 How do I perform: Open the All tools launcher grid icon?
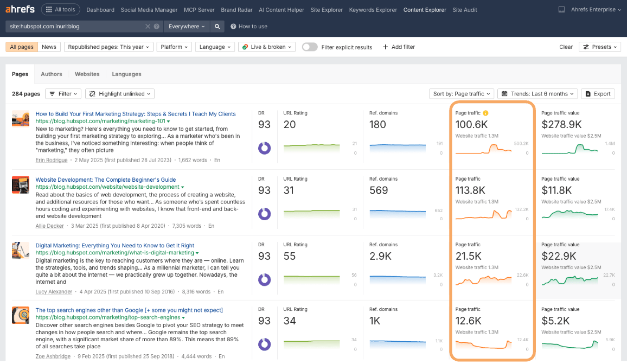click(x=50, y=9)
